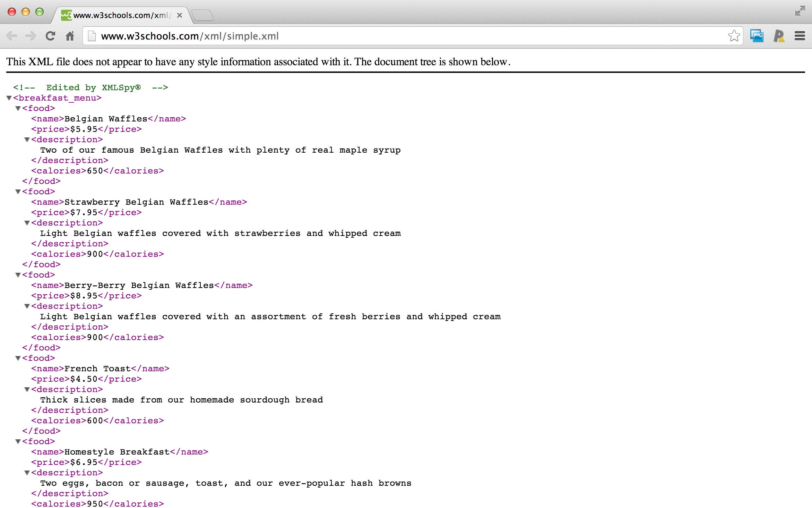Viewport: 812px width, 508px height.
Task: Click the 'This XML file does not appear' notice
Action: [x=258, y=62]
